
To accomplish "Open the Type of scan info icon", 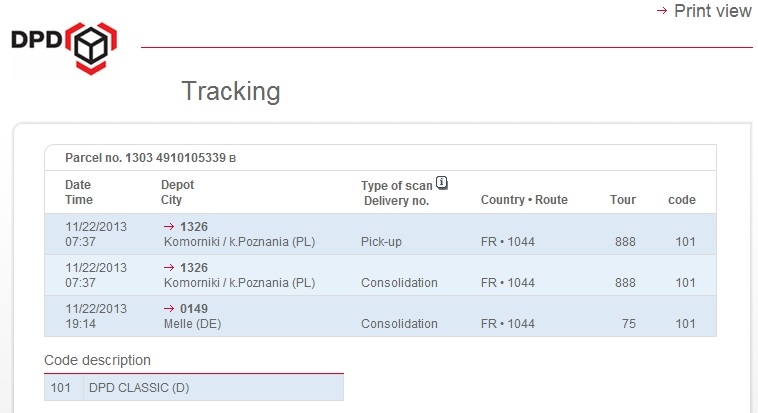I will coord(441,183).
